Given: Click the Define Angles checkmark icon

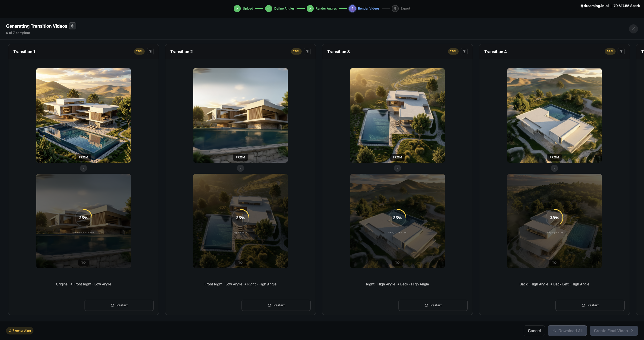Looking at the screenshot, I should (268, 8).
